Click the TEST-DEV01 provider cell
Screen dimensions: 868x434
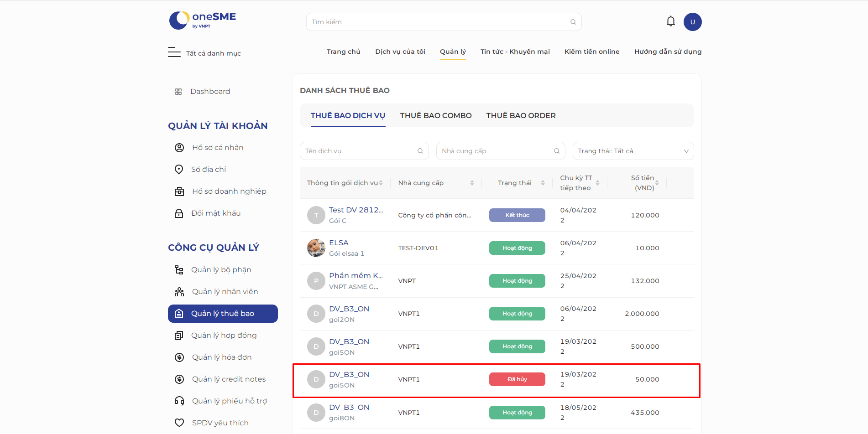tap(418, 248)
